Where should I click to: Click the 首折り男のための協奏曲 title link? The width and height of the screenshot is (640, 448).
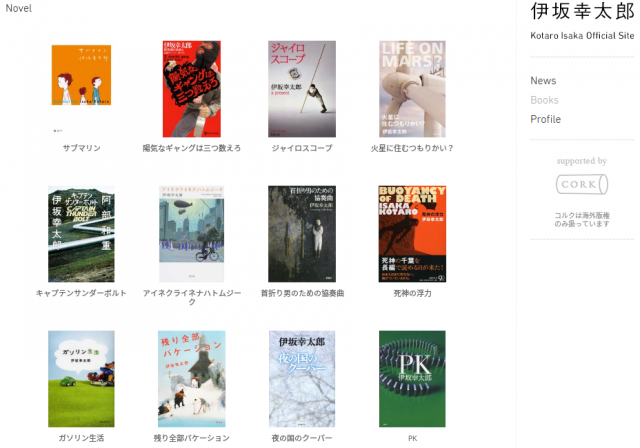pos(302,293)
